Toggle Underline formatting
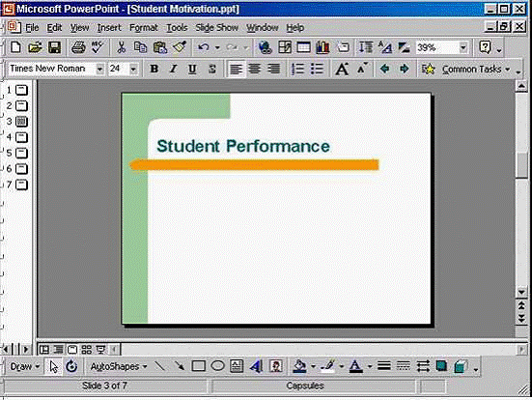Viewport: 532px width, 400px height. (x=192, y=69)
